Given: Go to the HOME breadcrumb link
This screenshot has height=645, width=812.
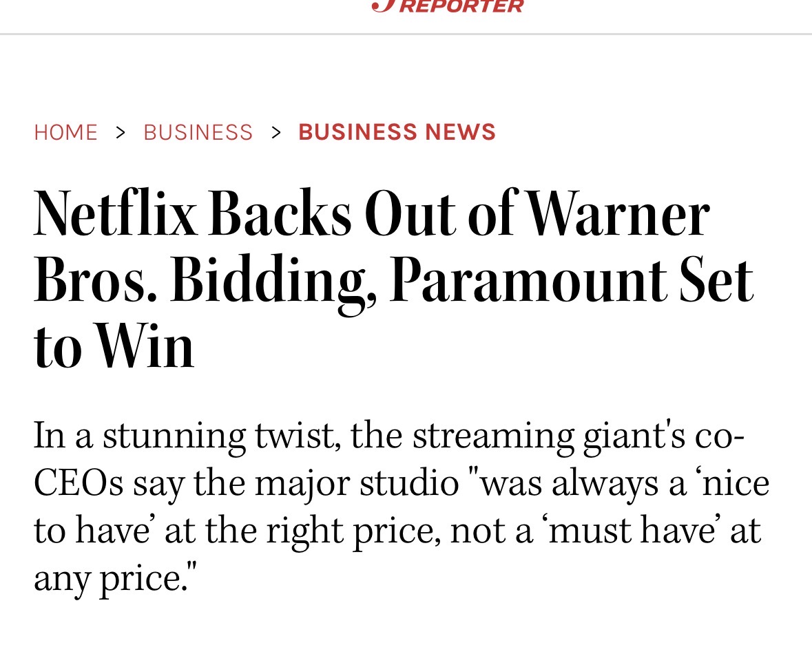Looking at the screenshot, I should click(65, 132).
